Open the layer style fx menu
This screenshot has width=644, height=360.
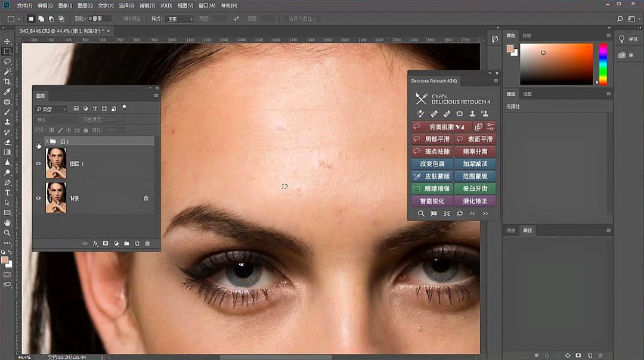[95, 244]
